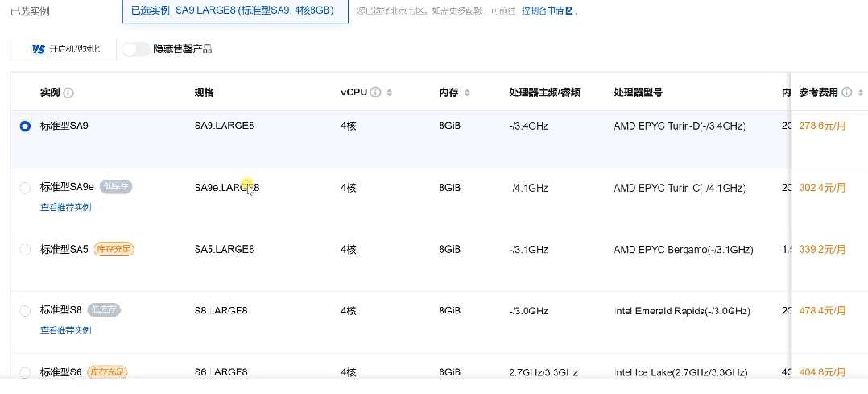Viewport: 868px width, 394px height.
Task: Click the 302.4元/月 price cell
Action: pos(822,188)
